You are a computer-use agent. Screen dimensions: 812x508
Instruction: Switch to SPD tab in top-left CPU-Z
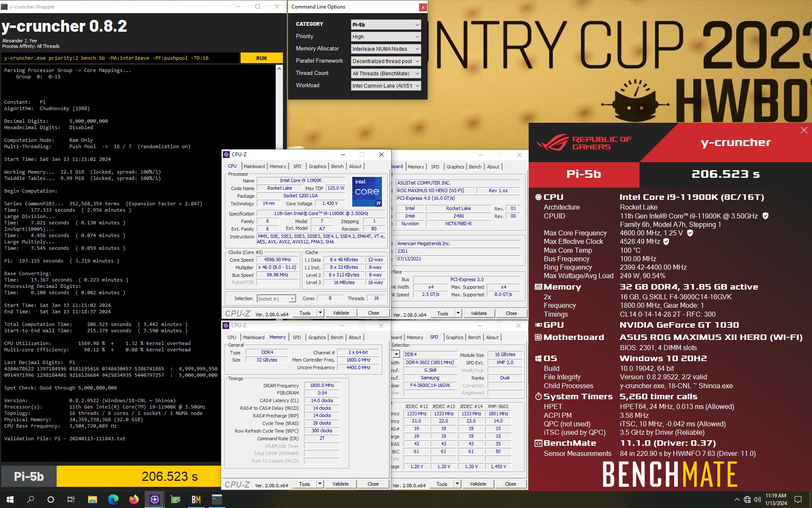click(x=297, y=166)
